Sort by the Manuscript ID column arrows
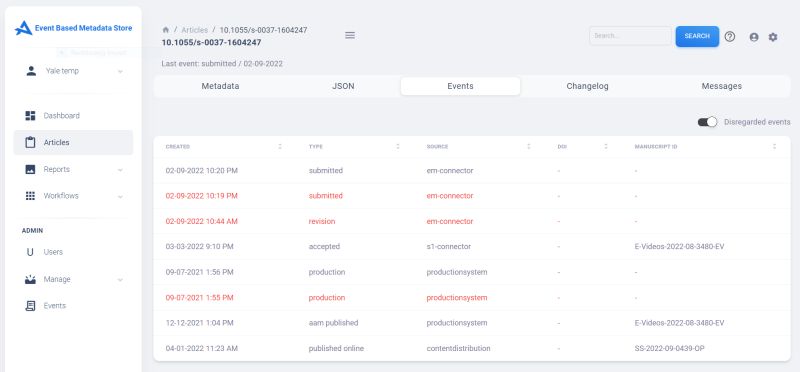The image size is (800, 372). point(774,146)
